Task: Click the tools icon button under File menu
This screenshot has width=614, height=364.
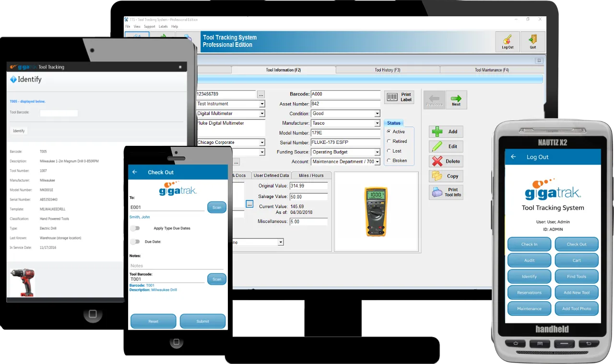Action: tap(137, 35)
